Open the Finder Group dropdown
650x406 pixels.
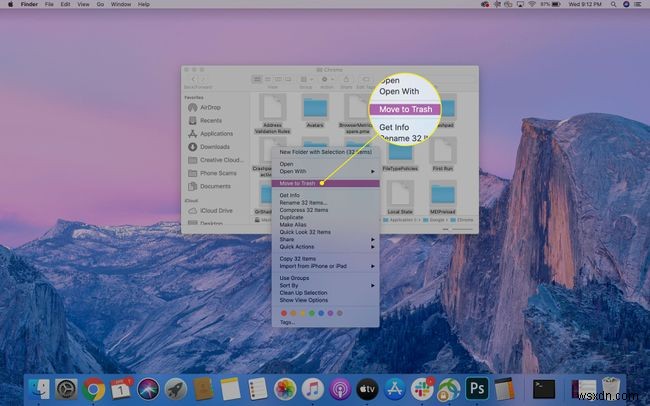tap(306, 79)
